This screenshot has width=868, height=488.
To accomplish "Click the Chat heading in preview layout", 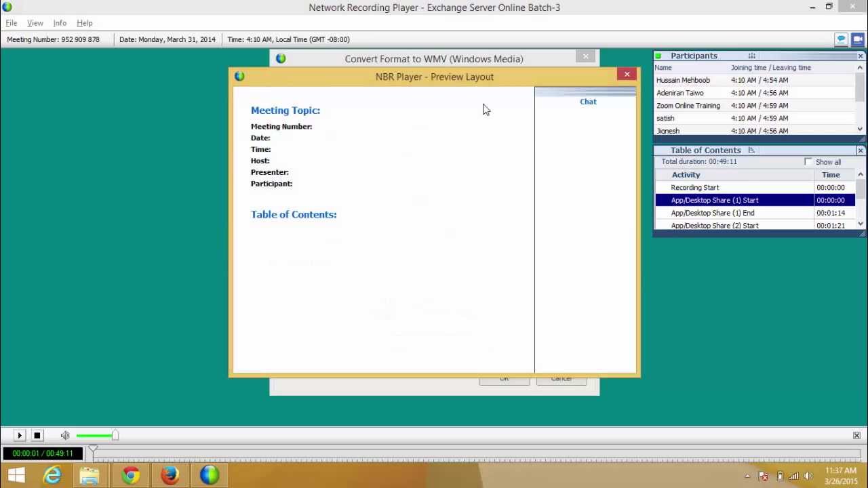I will [x=588, y=102].
